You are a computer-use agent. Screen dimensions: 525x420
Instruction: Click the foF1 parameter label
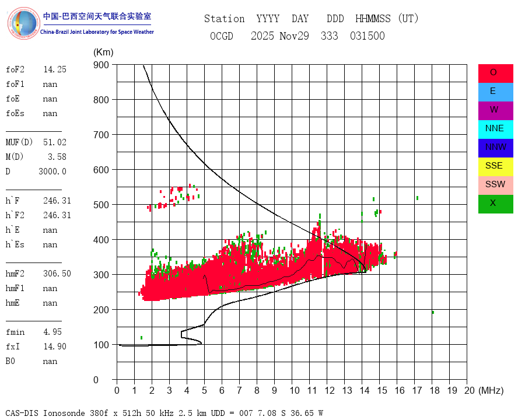(15, 84)
